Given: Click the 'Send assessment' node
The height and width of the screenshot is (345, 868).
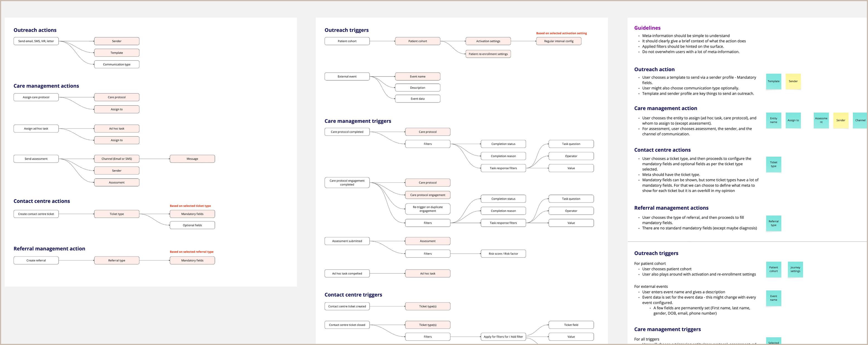Looking at the screenshot, I should [36, 159].
